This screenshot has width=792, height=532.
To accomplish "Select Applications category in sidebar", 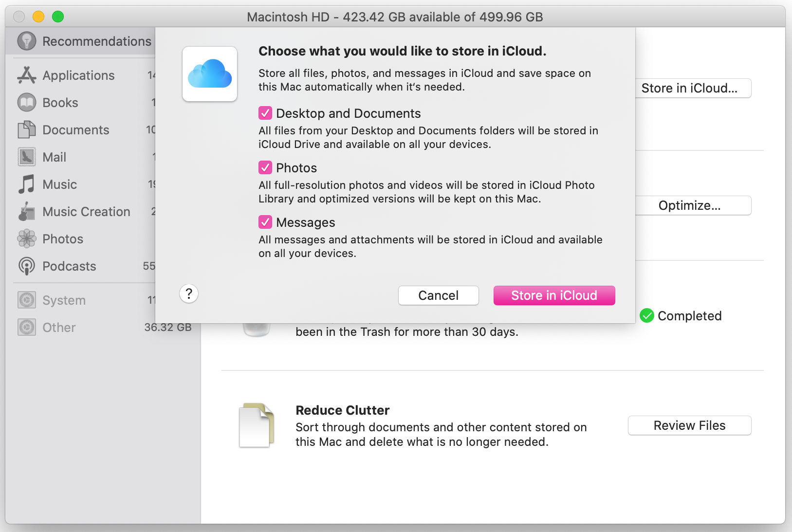I will pos(81,75).
